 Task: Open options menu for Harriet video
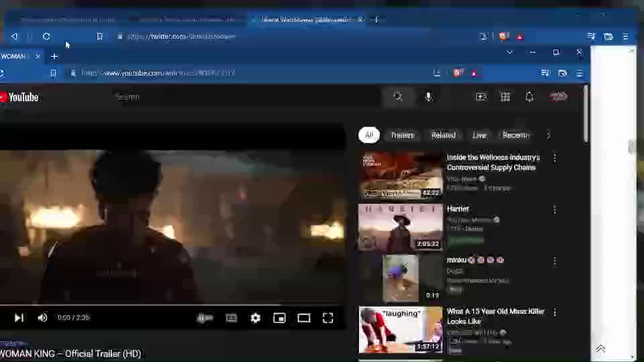coord(555,210)
